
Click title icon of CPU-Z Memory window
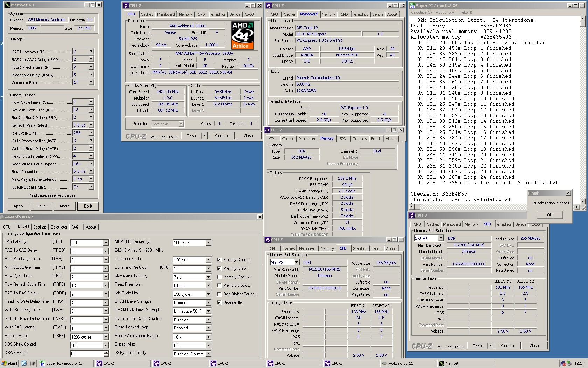click(x=267, y=130)
